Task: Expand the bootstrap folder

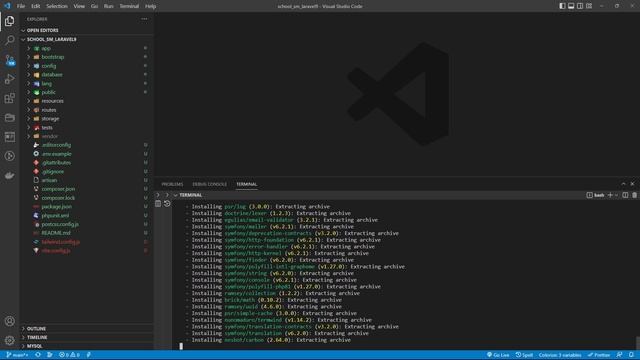Action: [87, 57]
